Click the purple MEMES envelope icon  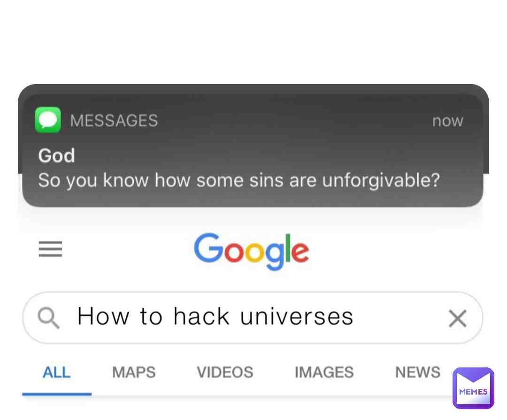[473, 388]
